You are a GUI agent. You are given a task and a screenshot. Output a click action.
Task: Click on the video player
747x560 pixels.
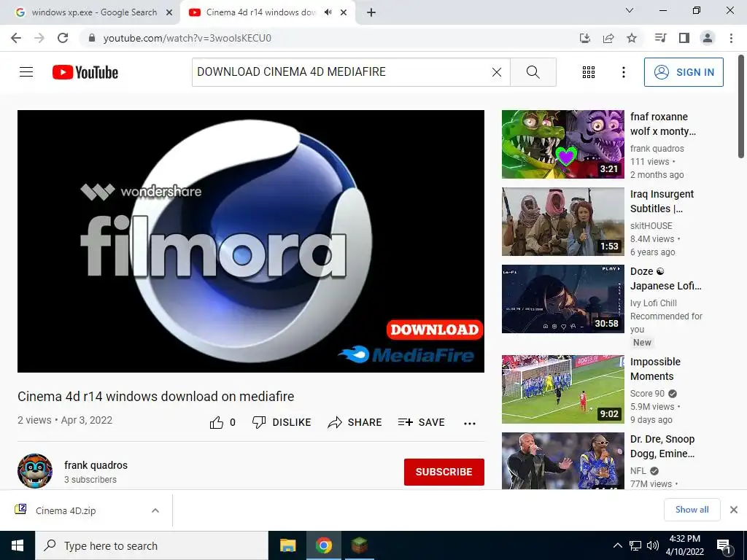tap(251, 241)
